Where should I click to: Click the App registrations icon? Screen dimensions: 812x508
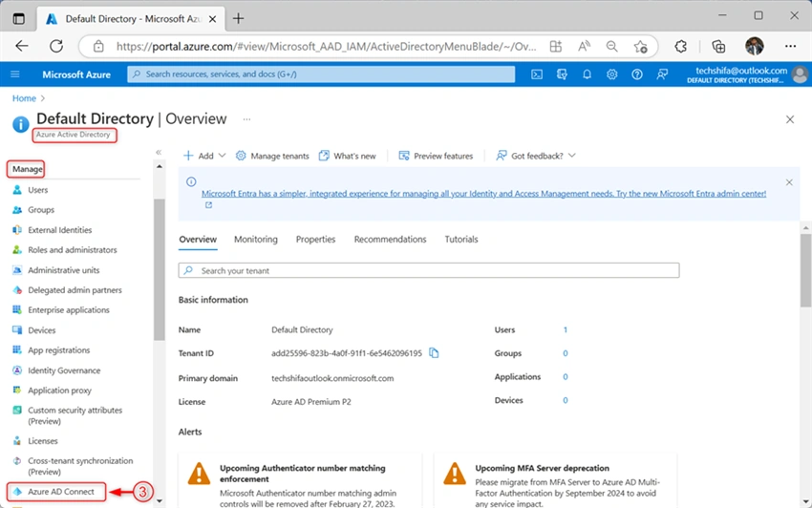point(17,349)
